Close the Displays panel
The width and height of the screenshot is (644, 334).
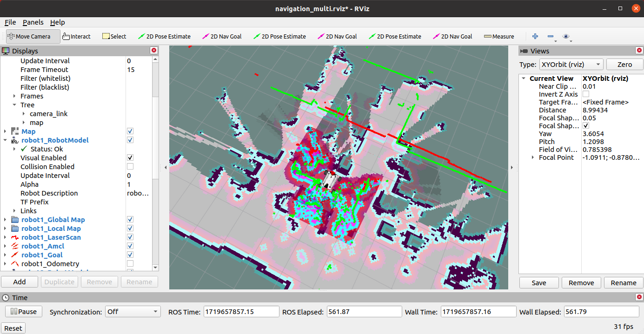[x=154, y=51]
